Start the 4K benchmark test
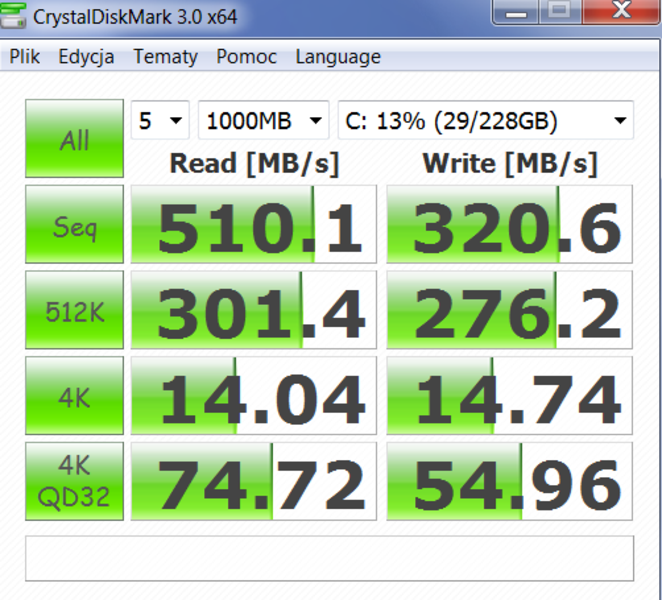This screenshot has width=662, height=600. point(74,396)
